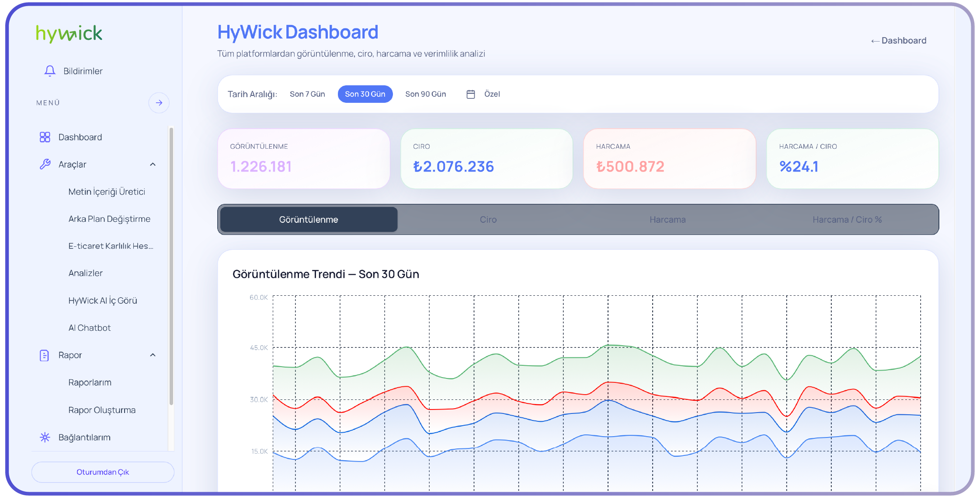980x497 pixels.
Task: Select the Son 7 Gün date range
Action: pos(307,94)
